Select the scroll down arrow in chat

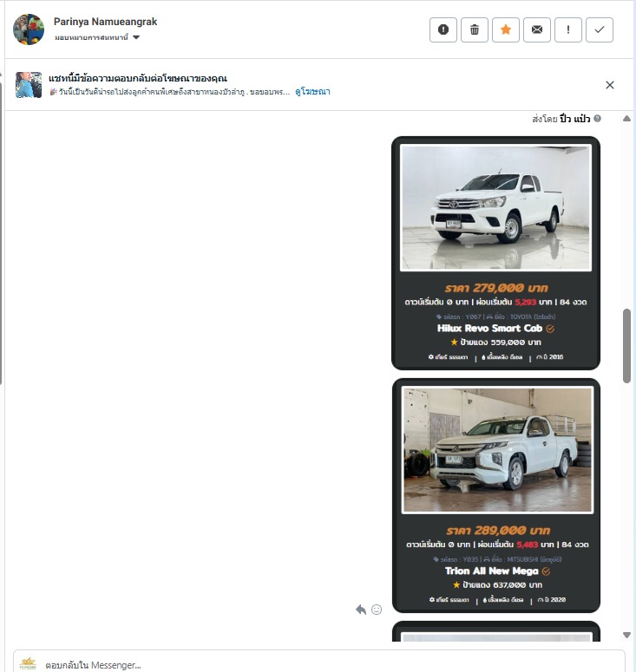[626, 635]
